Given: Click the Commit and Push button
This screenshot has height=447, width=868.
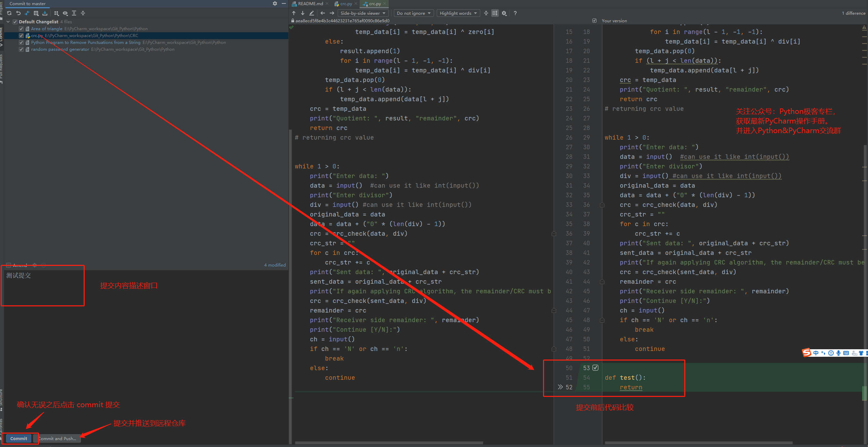Looking at the screenshot, I should (x=57, y=438).
